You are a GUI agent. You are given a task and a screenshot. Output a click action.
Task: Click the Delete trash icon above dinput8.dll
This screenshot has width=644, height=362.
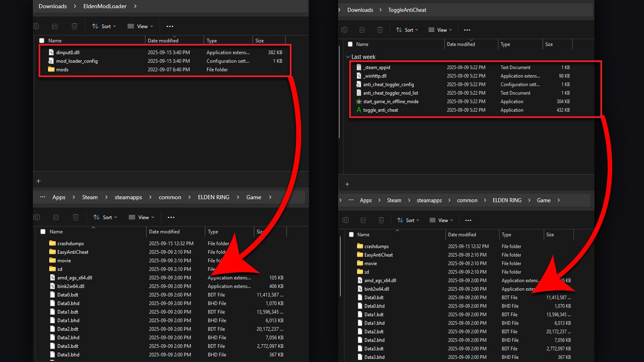click(x=74, y=26)
